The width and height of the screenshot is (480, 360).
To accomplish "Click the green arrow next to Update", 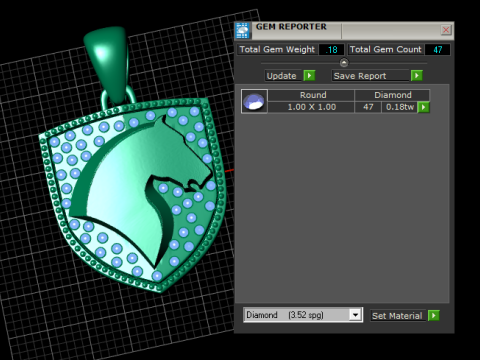I will (x=310, y=76).
